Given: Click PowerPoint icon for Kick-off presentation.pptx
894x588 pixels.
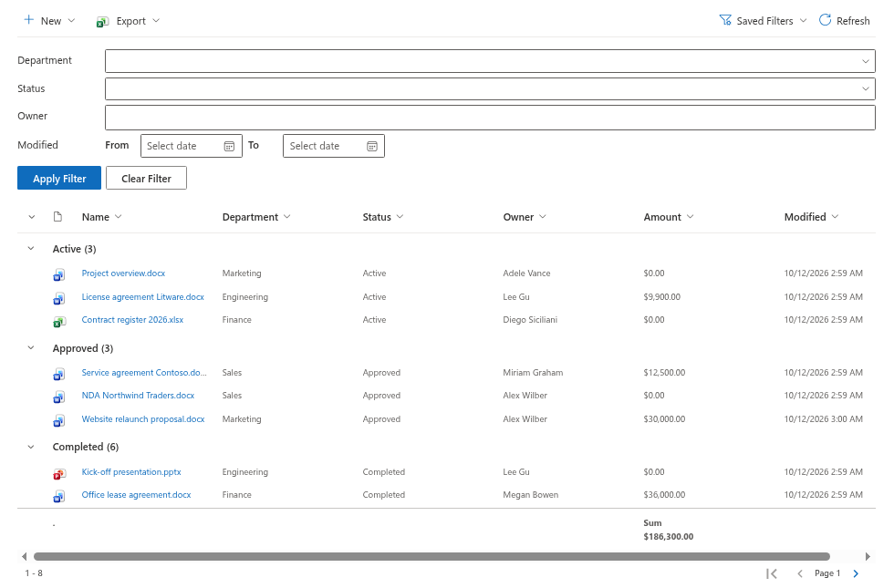Looking at the screenshot, I should 58,473.
